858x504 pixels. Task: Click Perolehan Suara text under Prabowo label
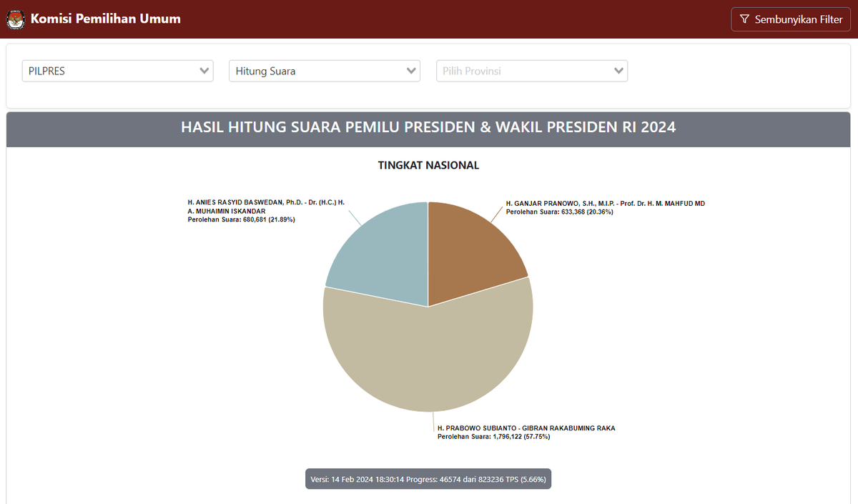coord(493,436)
